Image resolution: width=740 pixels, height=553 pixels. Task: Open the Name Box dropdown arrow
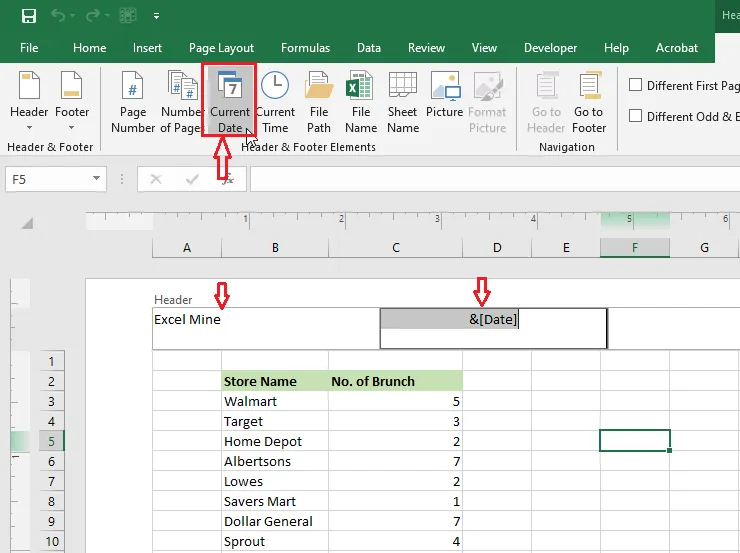96,178
